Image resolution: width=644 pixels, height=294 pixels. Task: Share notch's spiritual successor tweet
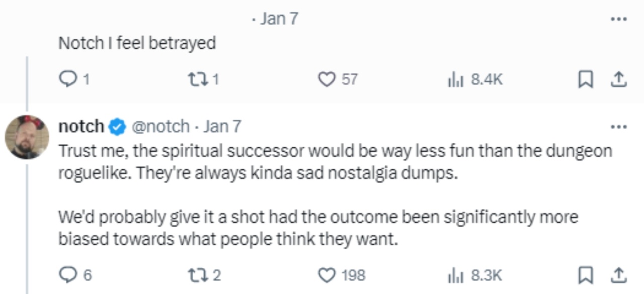[618, 274]
